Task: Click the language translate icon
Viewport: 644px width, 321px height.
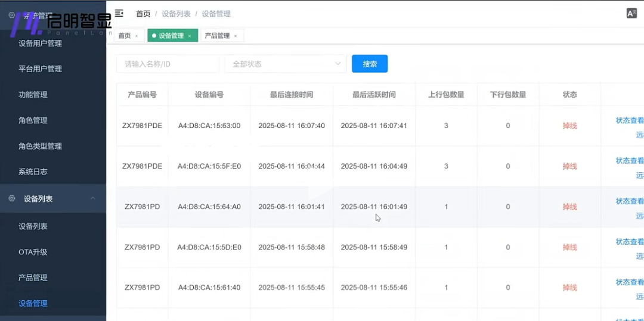Action: coord(631,13)
